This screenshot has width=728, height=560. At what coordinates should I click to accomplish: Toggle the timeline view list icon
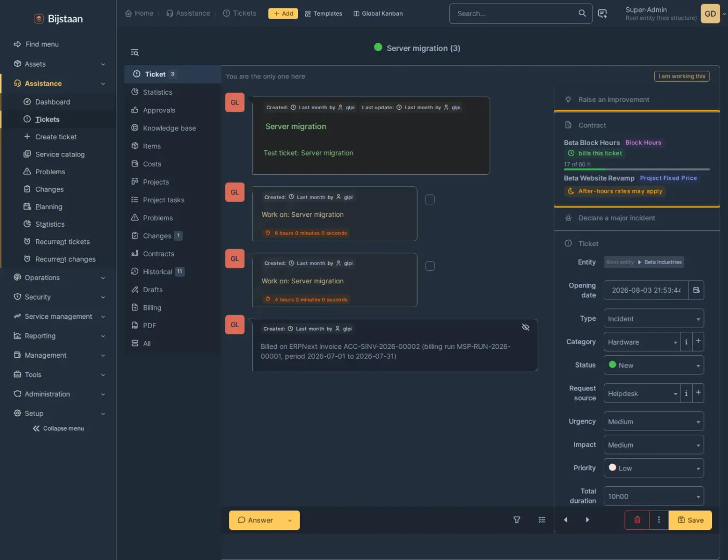(542, 520)
